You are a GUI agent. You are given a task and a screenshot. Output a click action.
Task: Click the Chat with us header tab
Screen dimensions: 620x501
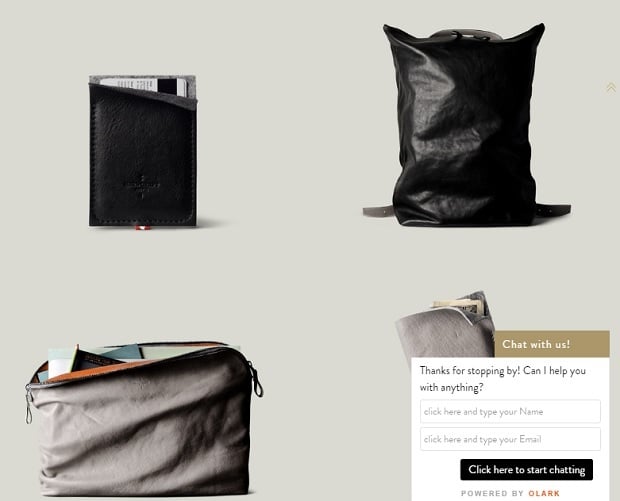552,344
